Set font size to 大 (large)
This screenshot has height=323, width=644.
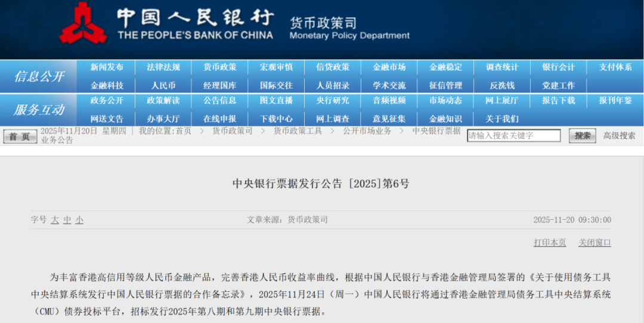55,220
